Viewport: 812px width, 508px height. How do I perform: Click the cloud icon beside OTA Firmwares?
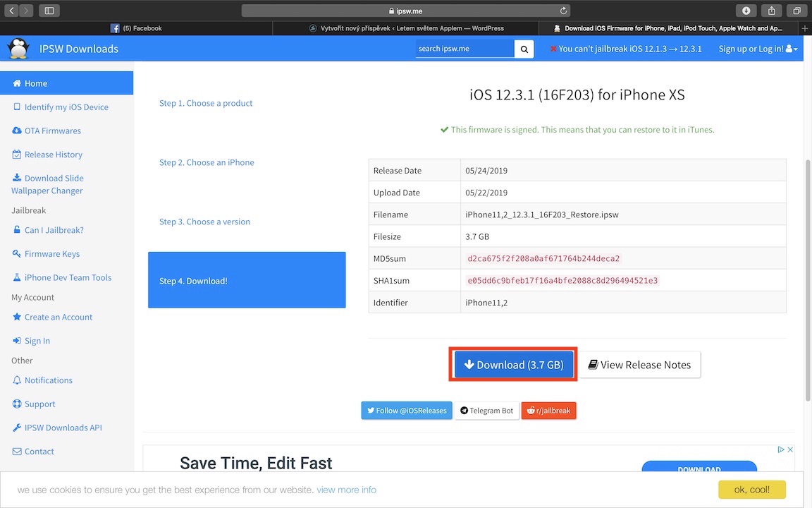tap(17, 131)
